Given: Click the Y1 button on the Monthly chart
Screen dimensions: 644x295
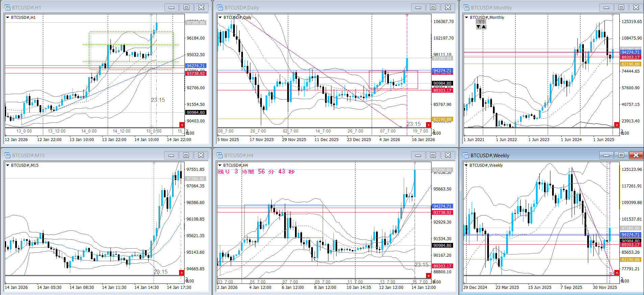Looking at the screenshot, I should click(x=481, y=22).
